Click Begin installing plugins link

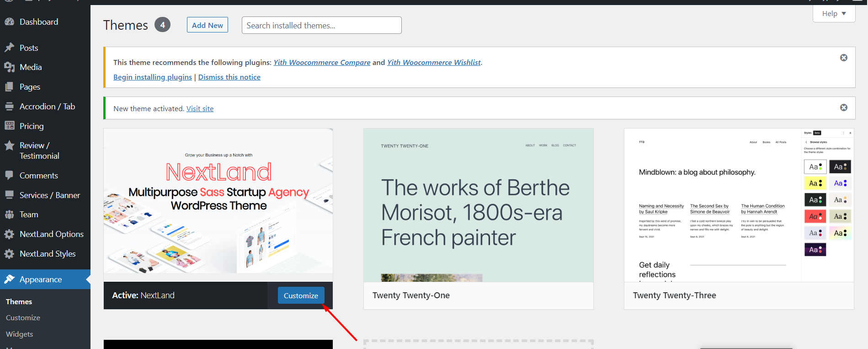click(153, 77)
